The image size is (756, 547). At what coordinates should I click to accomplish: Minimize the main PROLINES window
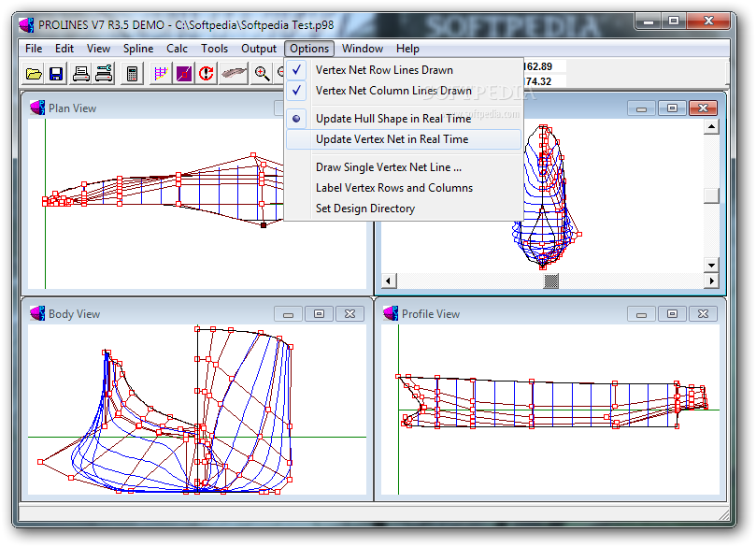click(x=649, y=22)
